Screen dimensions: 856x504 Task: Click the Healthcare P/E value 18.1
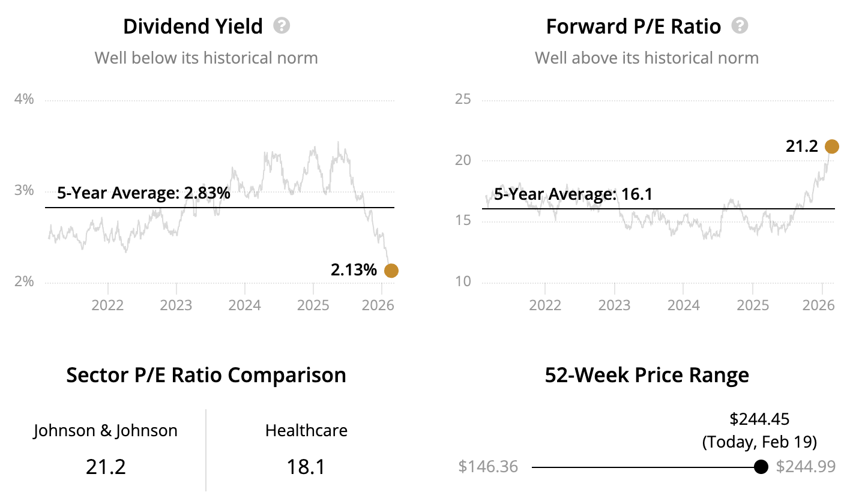click(306, 466)
